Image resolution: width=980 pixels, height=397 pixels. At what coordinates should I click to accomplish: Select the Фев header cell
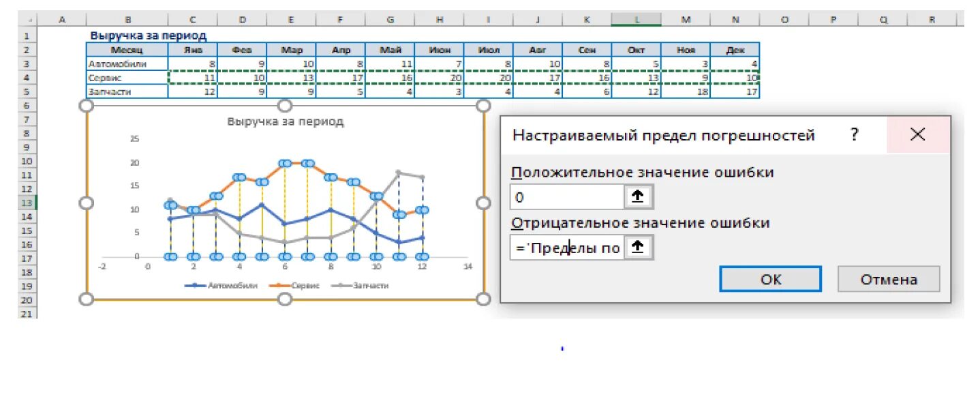pos(242,50)
